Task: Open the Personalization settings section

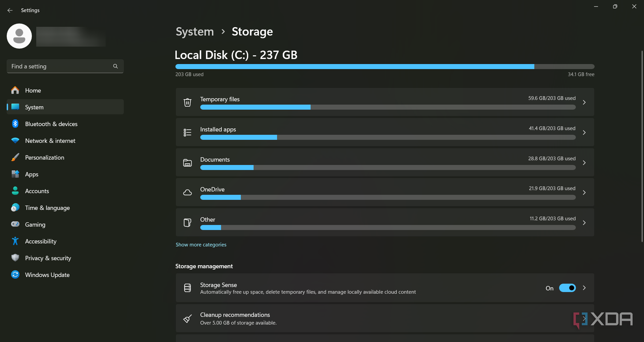Action: tap(45, 158)
